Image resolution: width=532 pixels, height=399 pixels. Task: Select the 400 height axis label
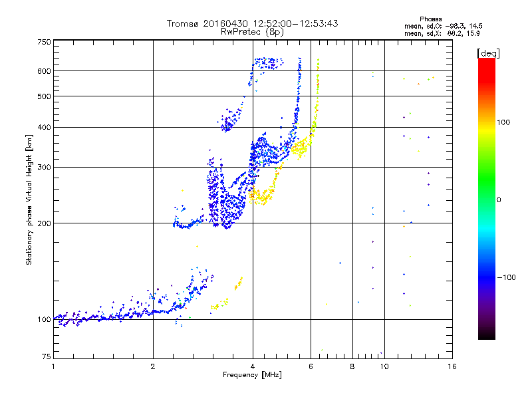[44, 127]
